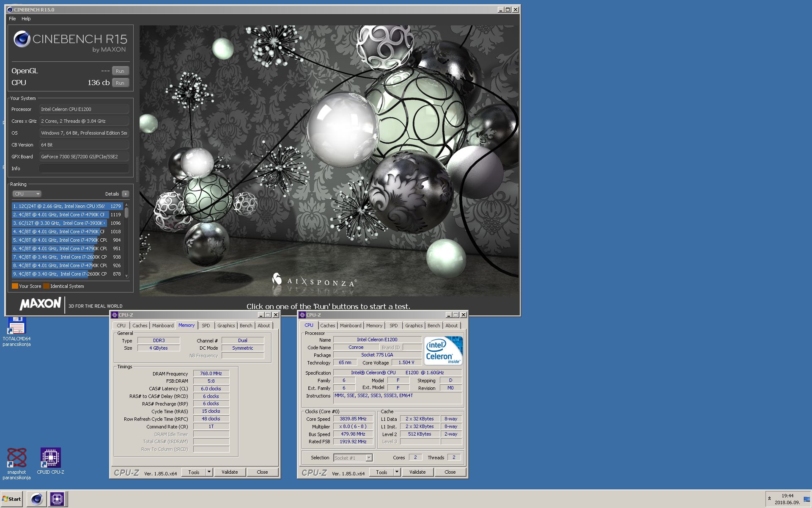This screenshot has width=812, height=508.
Task: Activate CPU-Z from the taskbar icon
Action: 57,499
